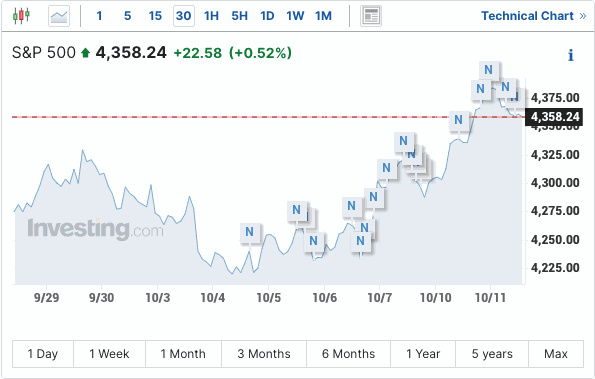This screenshot has width=595, height=379.
Task: Open the news layout icon
Action: tap(371, 16)
